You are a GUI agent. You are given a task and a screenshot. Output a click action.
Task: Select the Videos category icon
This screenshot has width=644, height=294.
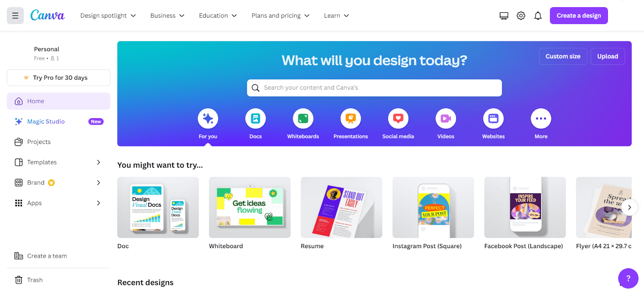tap(446, 119)
